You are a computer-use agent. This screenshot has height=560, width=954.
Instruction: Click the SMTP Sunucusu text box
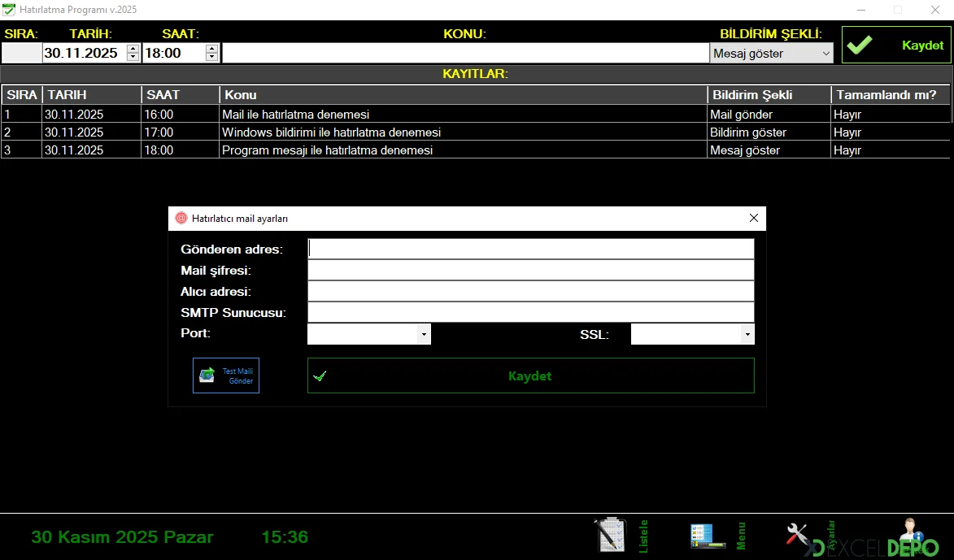click(x=530, y=312)
